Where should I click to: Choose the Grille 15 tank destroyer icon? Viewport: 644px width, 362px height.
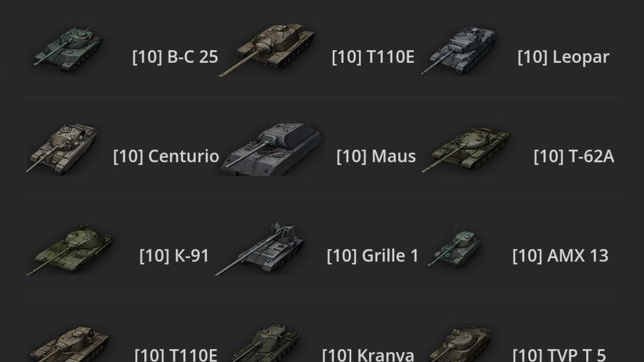coord(260,249)
